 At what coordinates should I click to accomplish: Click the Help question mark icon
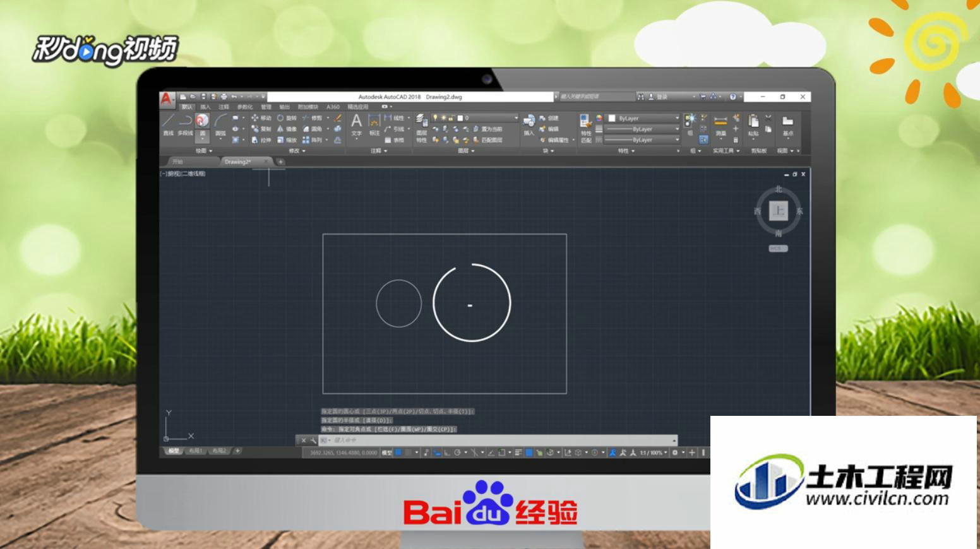pos(732,97)
